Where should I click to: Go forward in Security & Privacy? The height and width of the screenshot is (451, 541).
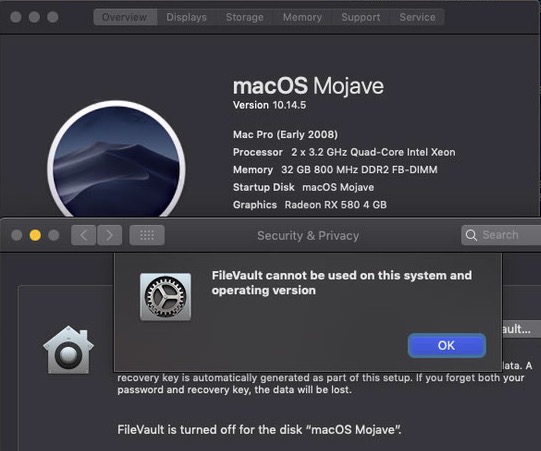(109, 235)
